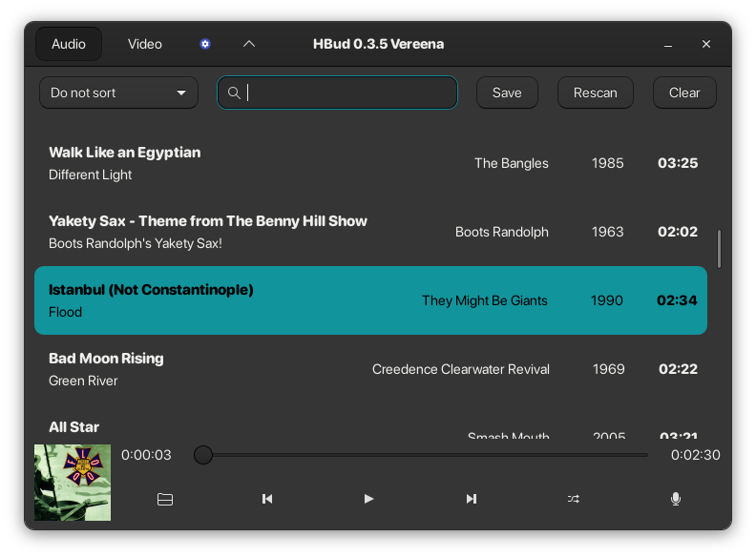Image resolution: width=756 pixels, height=557 pixels.
Task: Click artist name The Bangles
Action: 511,163
